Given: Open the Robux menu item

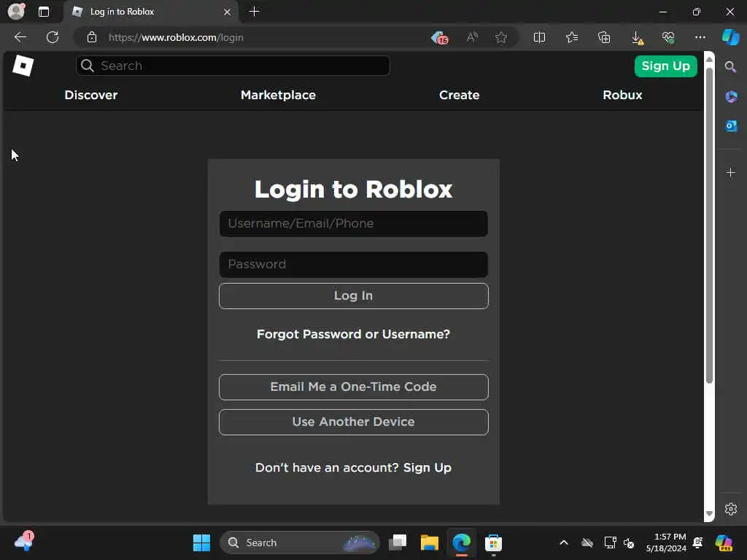Looking at the screenshot, I should (622, 95).
